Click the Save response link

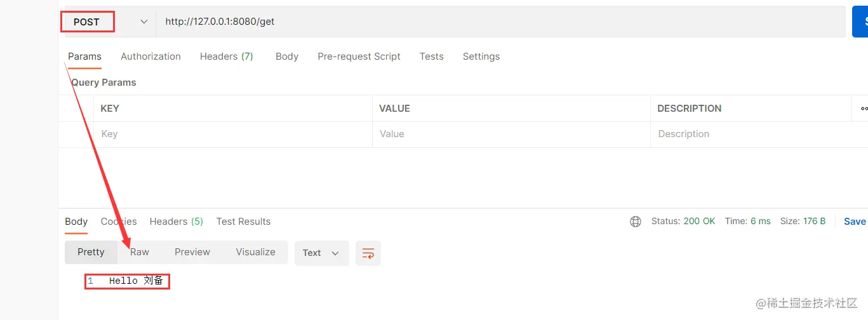click(x=854, y=222)
